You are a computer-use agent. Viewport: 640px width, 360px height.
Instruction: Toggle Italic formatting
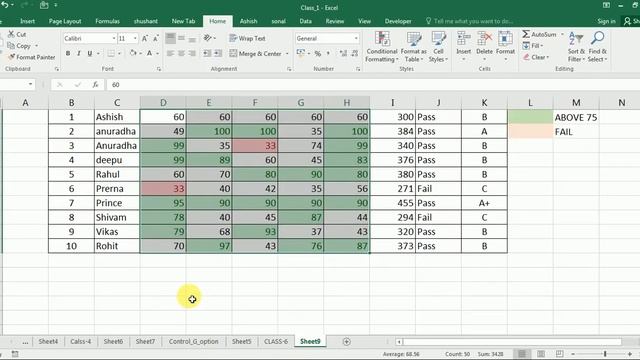click(x=79, y=53)
